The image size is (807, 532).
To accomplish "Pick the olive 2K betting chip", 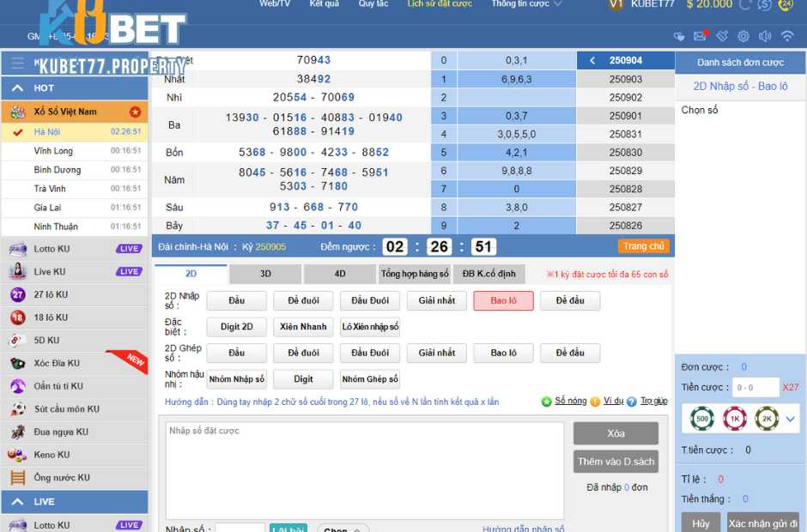I will point(767,418).
